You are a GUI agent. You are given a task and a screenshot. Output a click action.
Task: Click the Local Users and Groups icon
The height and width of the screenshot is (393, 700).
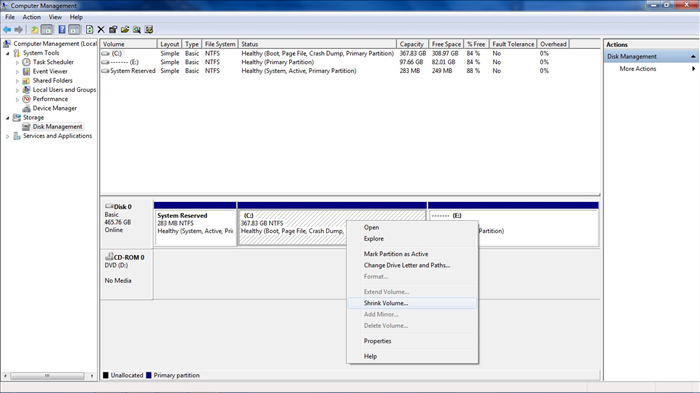[x=26, y=90]
